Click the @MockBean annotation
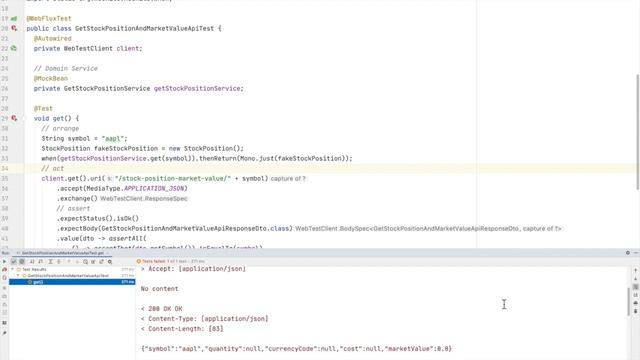The image size is (640, 360). pyautogui.click(x=51, y=78)
